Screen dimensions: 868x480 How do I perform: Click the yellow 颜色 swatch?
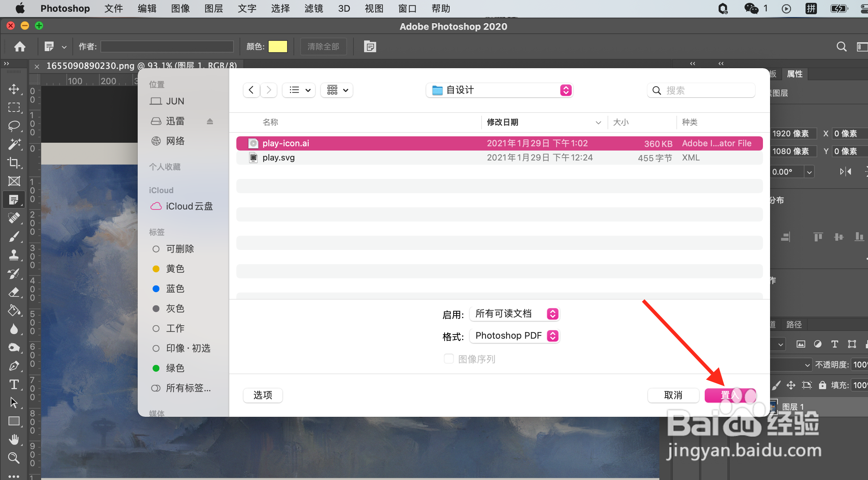coord(278,47)
